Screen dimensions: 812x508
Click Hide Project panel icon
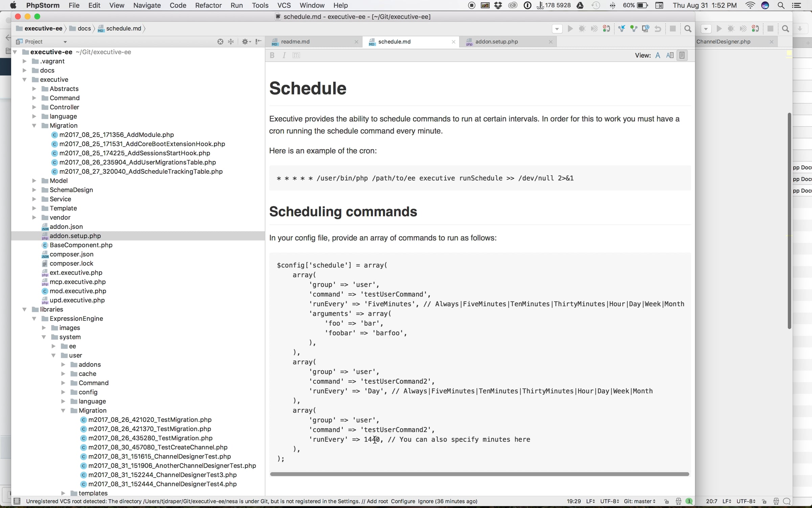[258, 42]
